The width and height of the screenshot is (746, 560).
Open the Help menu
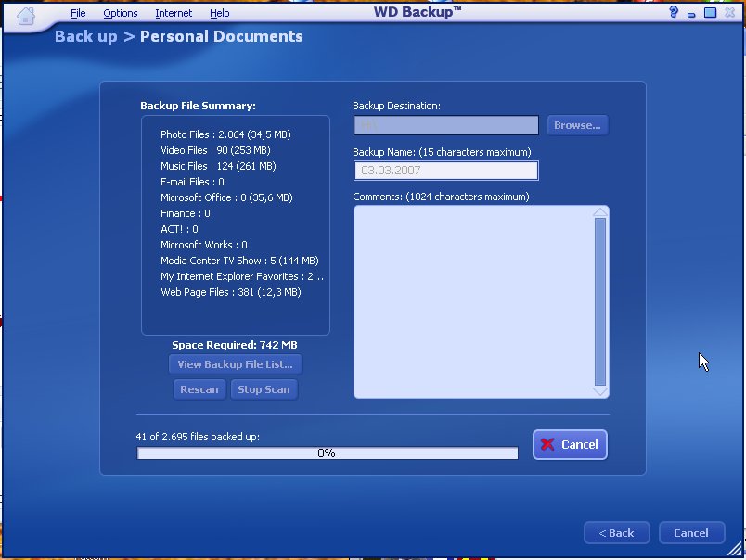(219, 13)
